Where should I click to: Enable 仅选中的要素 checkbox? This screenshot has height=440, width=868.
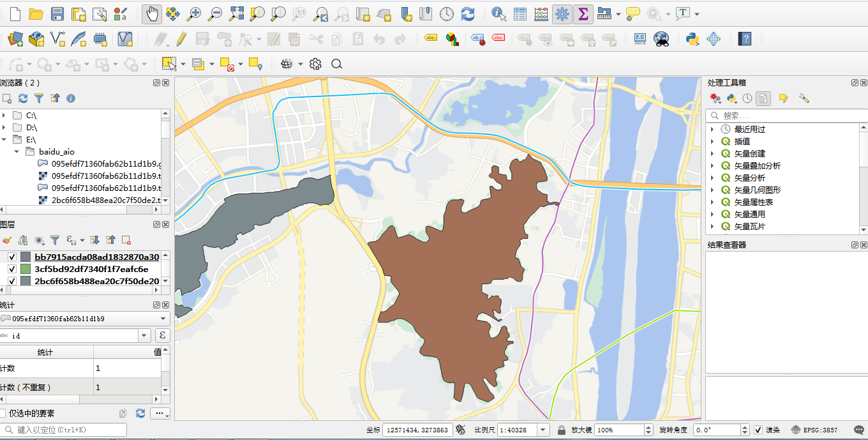3,413
